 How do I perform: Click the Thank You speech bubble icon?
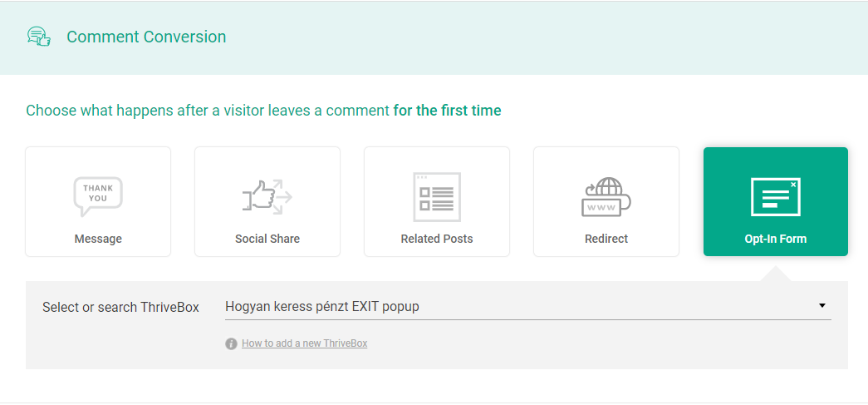(98, 197)
